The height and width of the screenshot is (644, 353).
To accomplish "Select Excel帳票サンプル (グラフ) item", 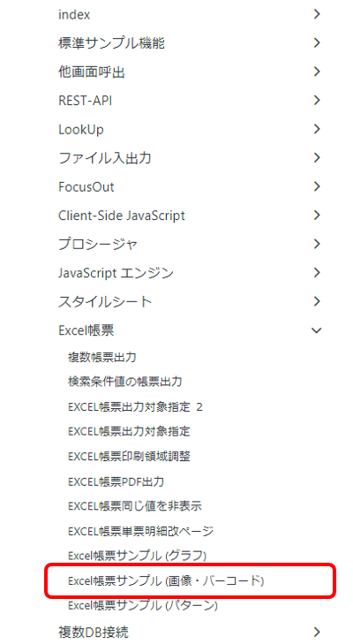I will pos(137,556).
